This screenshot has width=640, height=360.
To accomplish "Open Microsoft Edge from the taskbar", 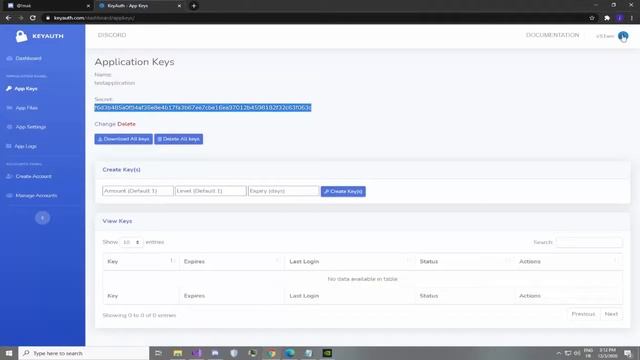I will pos(290,353).
